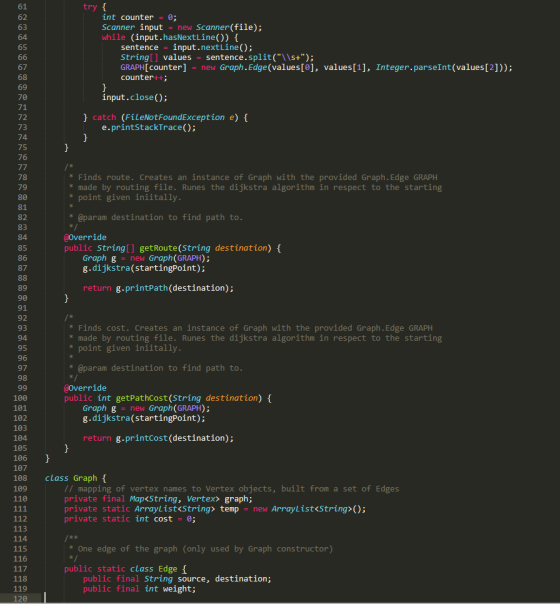Click 'cost' variable on line 112

[163, 519]
